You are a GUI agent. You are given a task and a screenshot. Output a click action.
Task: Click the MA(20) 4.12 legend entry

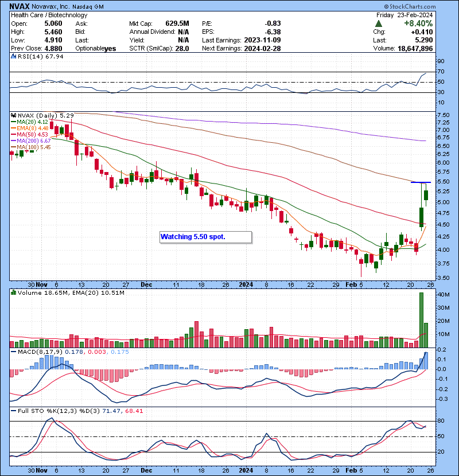29,122
